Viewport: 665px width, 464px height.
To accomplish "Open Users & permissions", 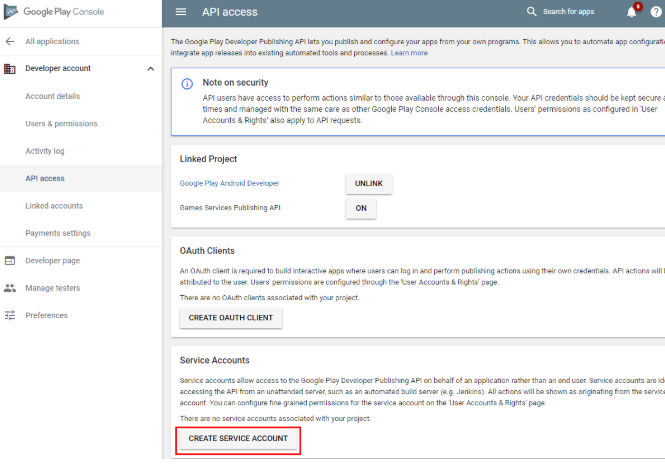I will (61, 123).
